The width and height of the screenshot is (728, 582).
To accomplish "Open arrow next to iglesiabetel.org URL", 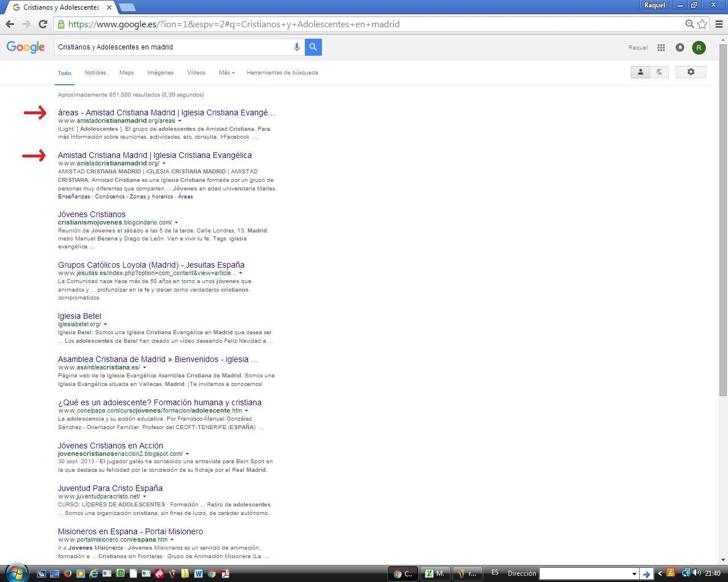I will pos(105,324).
